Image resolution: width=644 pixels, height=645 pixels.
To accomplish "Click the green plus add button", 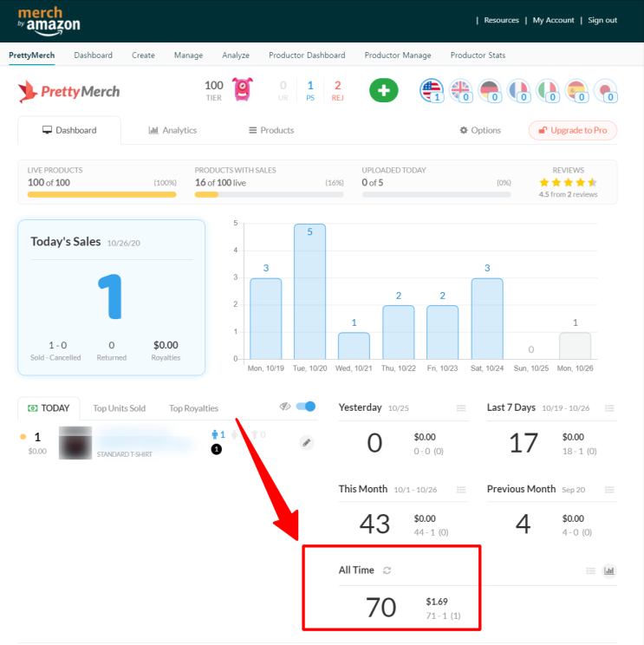I will (383, 90).
